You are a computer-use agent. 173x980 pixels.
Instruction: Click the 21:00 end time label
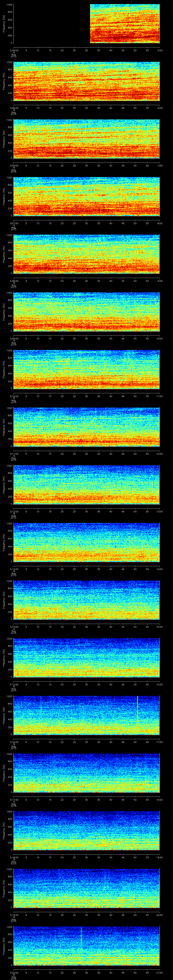click(x=160, y=972)
